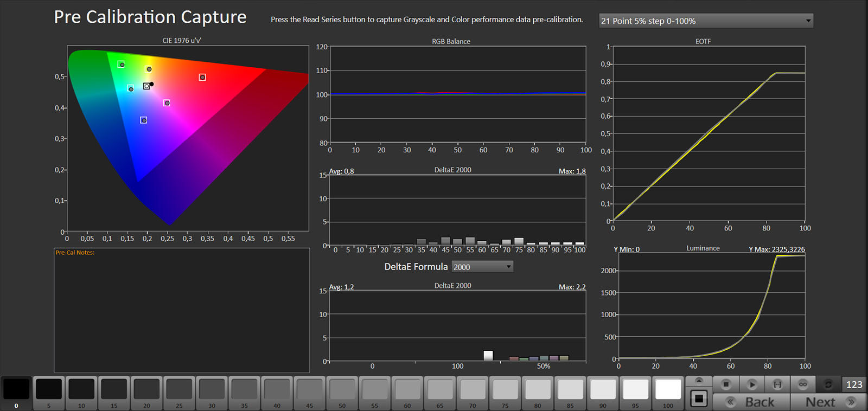Expand the up-arrow above pattern icon
Viewport: 868px width, 411px height.
699,381
